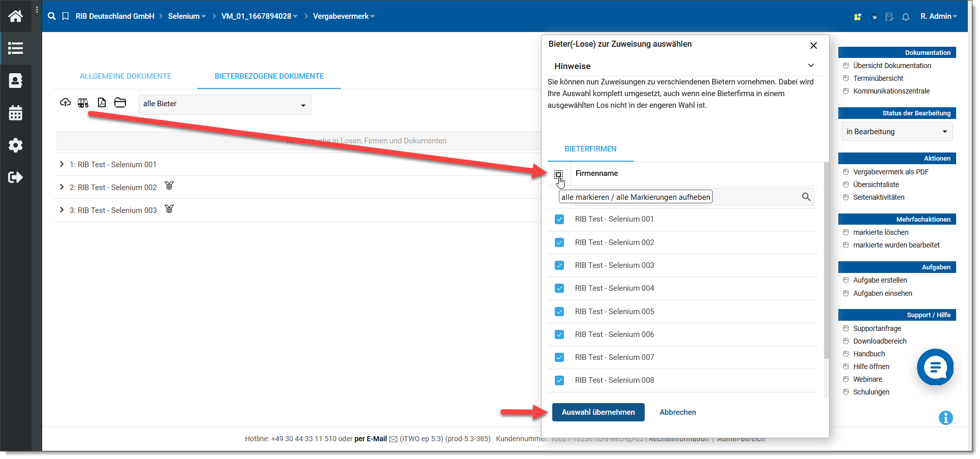Uncheck RIB Test - Selenium 002 checkbox

tap(559, 242)
